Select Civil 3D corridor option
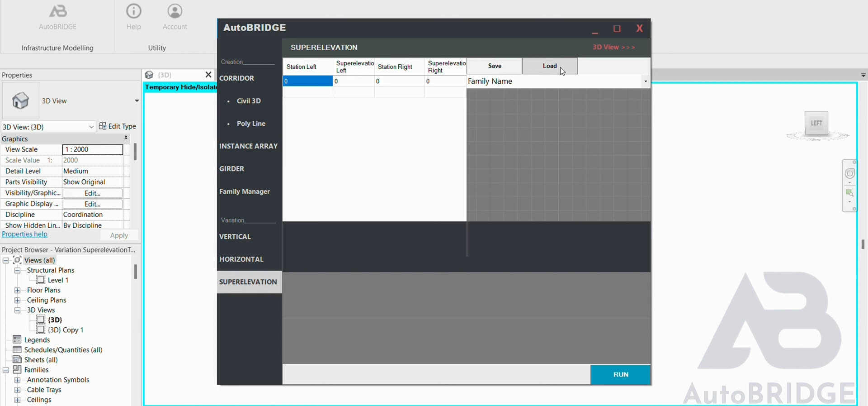 (x=249, y=100)
